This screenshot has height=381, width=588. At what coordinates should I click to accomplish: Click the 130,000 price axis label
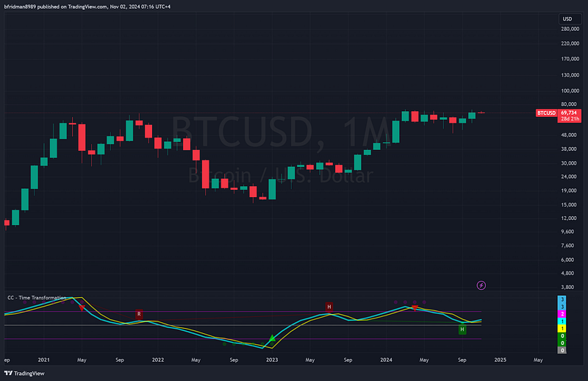(x=570, y=75)
